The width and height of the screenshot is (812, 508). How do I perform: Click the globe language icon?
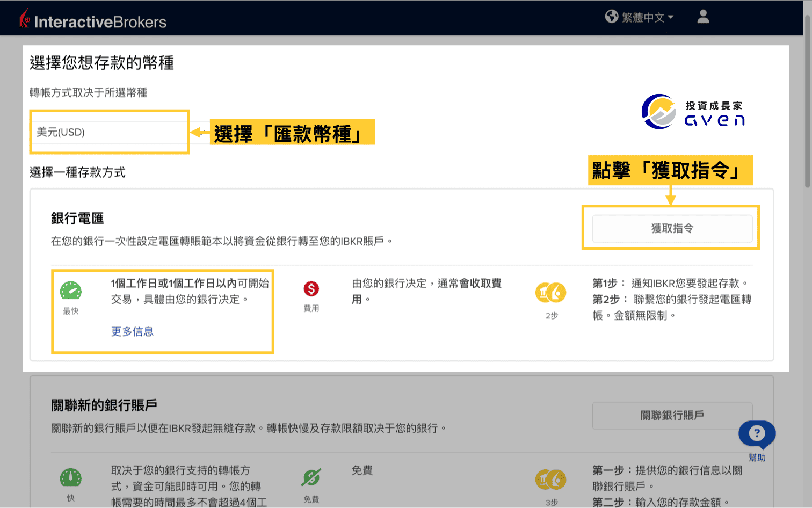click(612, 17)
